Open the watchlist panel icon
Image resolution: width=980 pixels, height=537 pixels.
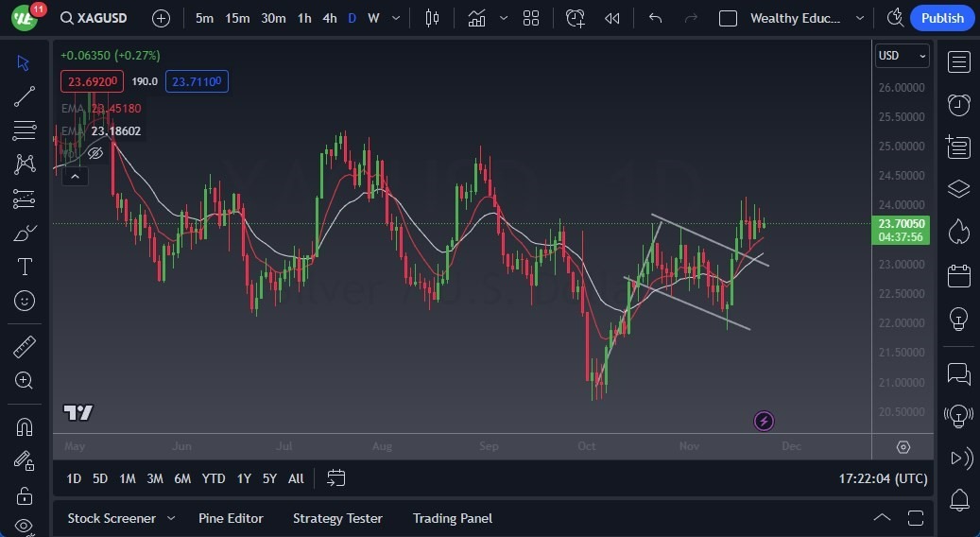coord(958,62)
